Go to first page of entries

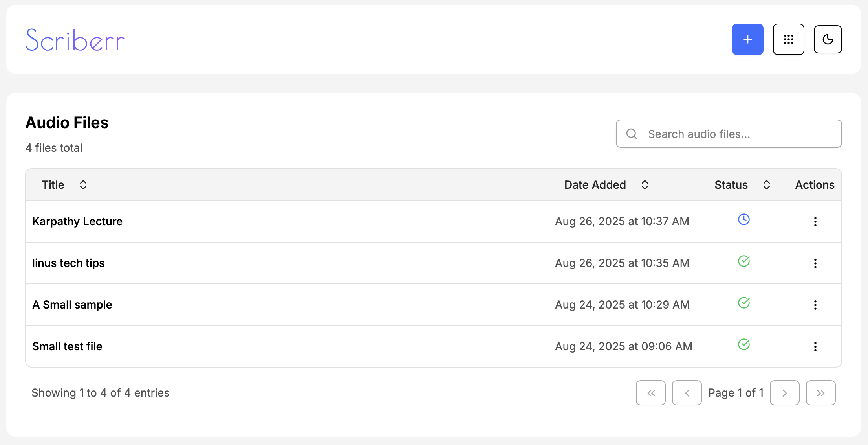tap(650, 393)
